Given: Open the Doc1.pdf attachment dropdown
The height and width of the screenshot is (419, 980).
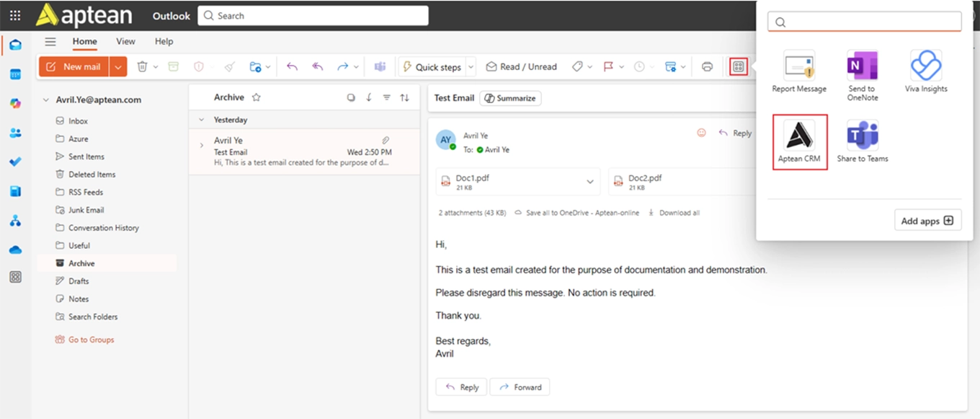Looking at the screenshot, I should pyautogui.click(x=589, y=181).
